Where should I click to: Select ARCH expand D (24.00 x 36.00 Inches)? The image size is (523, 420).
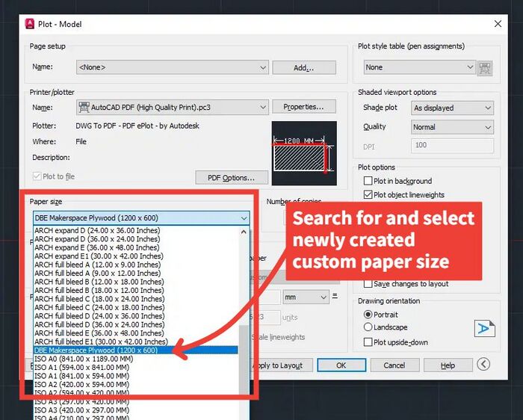[x=136, y=230]
